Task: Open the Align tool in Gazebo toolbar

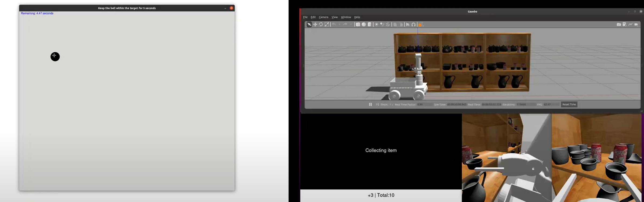Action: (x=408, y=24)
